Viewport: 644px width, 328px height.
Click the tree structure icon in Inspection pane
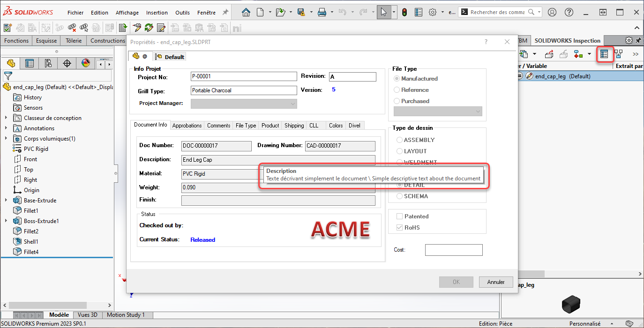(x=619, y=54)
